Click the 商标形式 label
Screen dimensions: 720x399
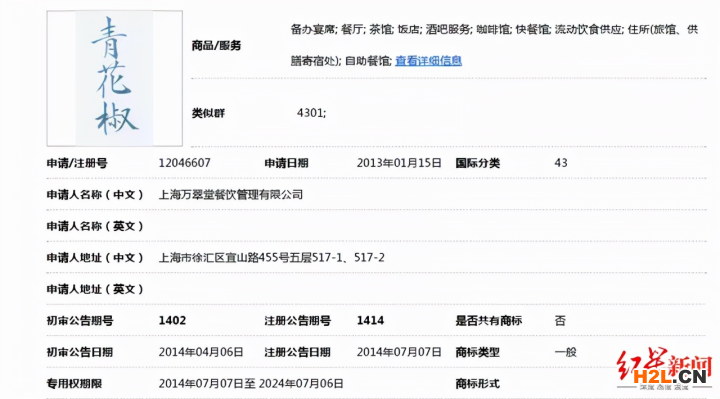[x=478, y=383]
